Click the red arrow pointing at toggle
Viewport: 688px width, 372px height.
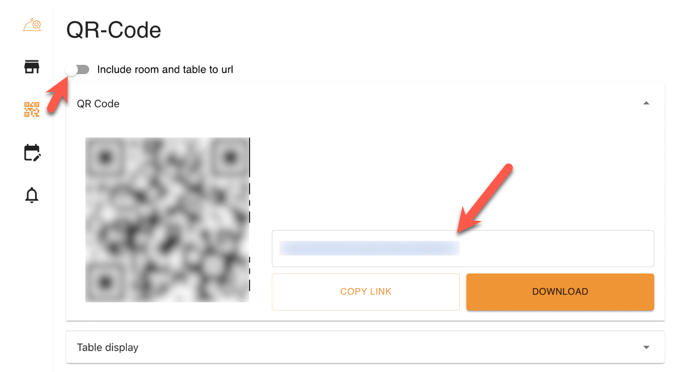(x=58, y=94)
